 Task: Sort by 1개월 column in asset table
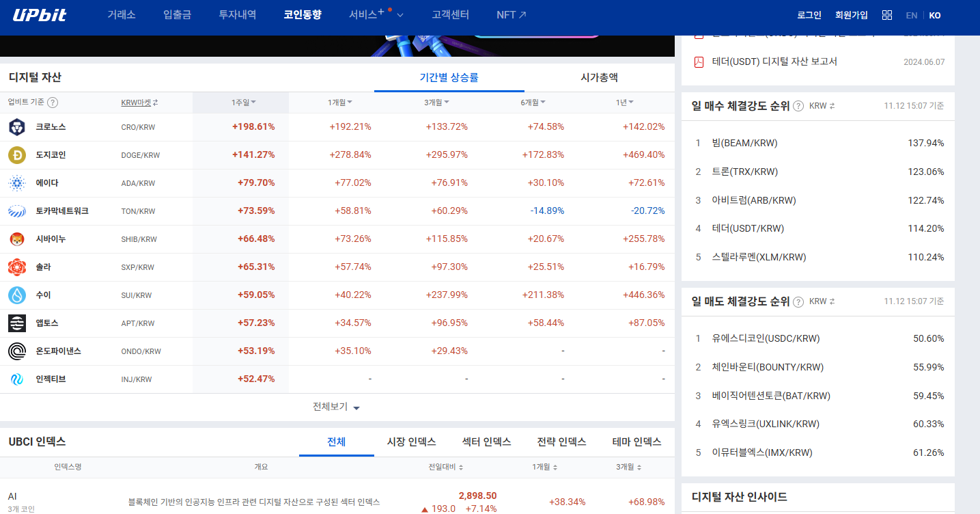tap(340, 103)
